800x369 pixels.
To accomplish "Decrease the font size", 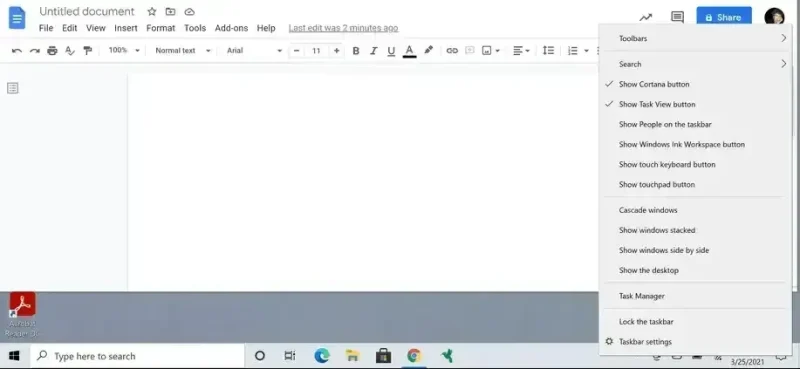I will [x=296, y=51].
